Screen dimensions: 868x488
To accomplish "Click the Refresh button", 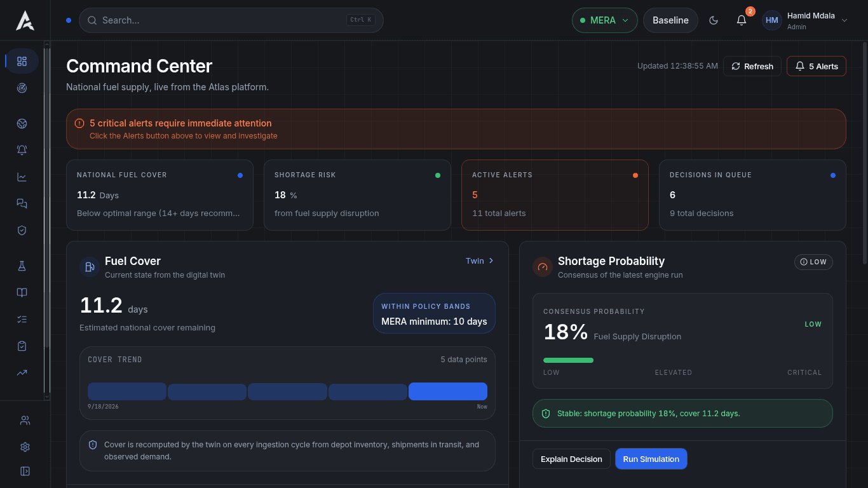I will [752, 66].
